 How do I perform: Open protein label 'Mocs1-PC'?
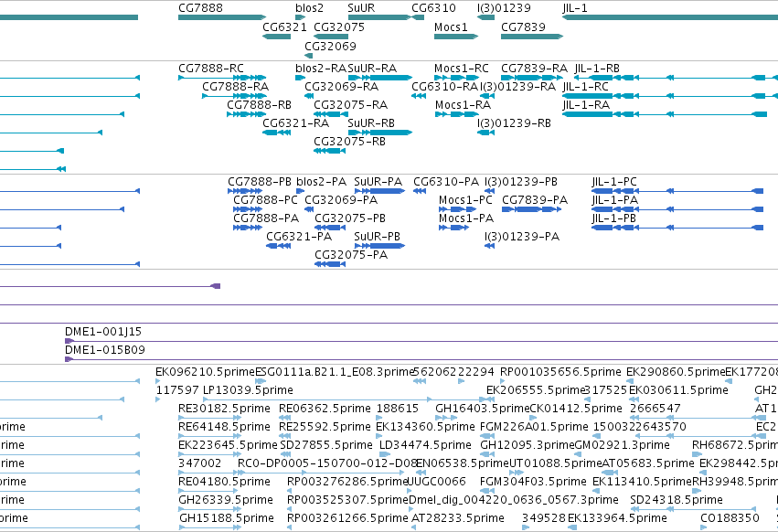(x=465, y=200)
